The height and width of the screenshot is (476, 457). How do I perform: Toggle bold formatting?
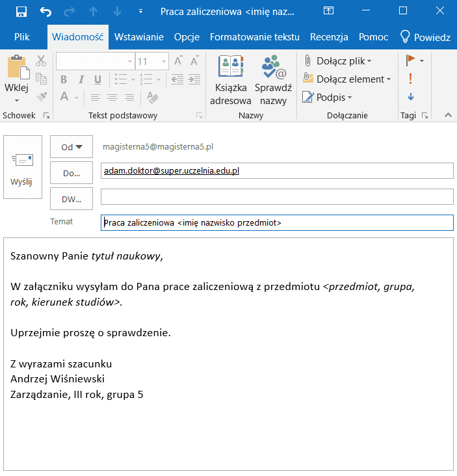(x=64, y=79)
